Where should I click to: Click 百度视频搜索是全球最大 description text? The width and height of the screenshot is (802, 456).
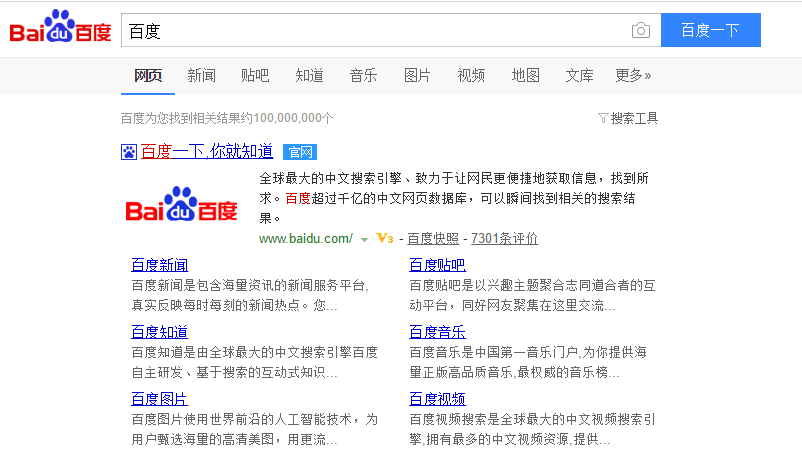532,429
